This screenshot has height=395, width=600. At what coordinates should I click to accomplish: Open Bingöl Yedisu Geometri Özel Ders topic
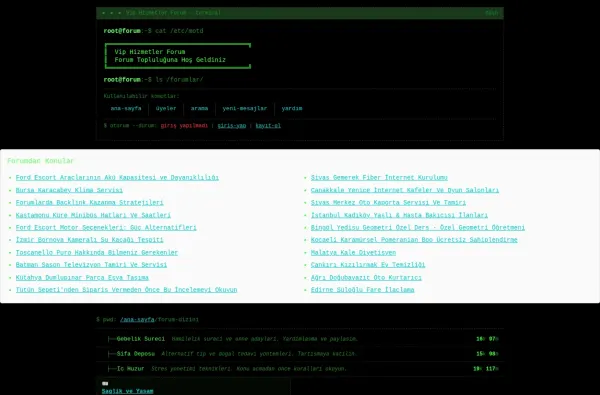pyautogui.click(x=418, y=227)
